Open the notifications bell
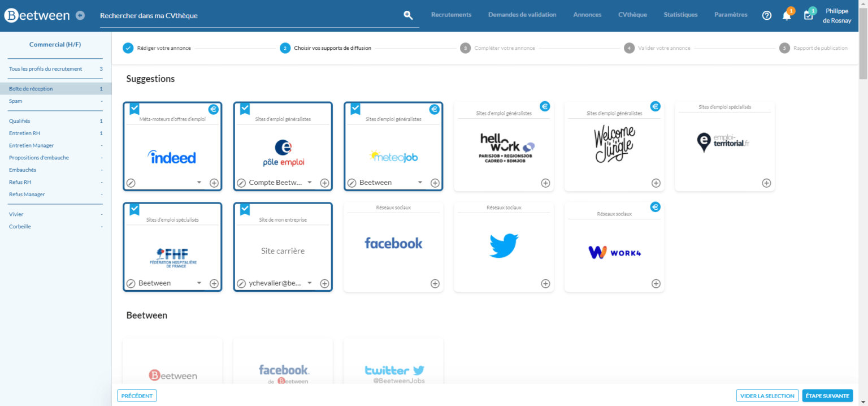This screenshot has height=406, width=868. pos(787,15)
